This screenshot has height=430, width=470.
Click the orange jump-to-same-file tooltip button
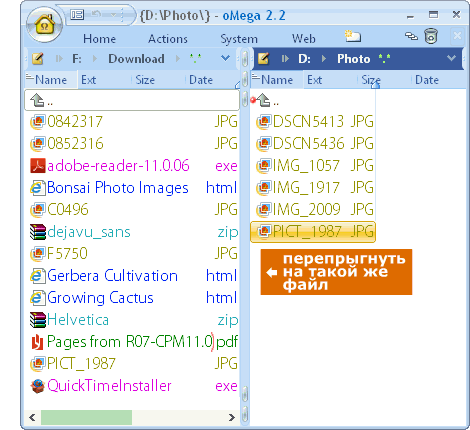point(336,272)
